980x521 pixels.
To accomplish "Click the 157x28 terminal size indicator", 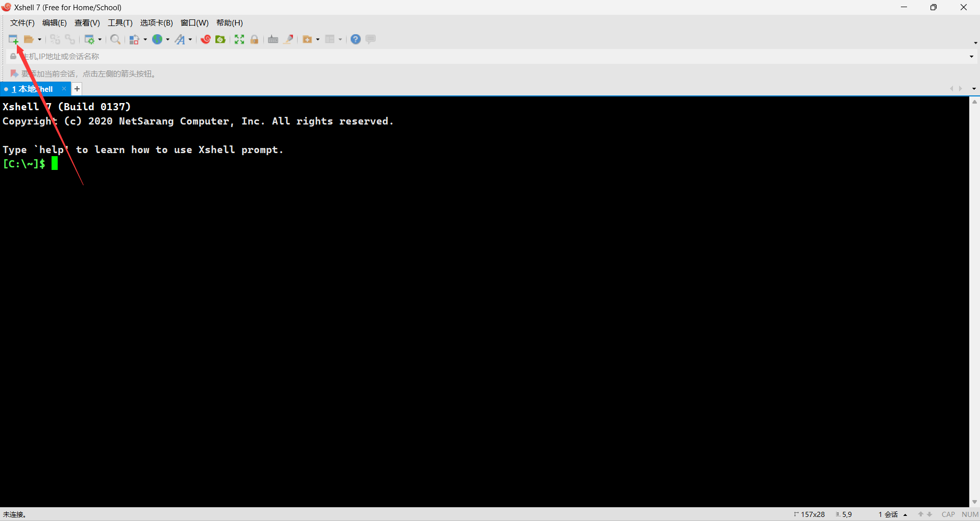I will (810, 514).
